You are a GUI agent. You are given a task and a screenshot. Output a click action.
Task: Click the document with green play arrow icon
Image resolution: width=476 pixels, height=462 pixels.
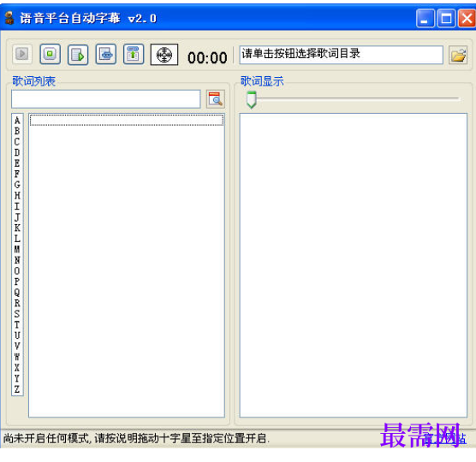click(x=78, y=55)
